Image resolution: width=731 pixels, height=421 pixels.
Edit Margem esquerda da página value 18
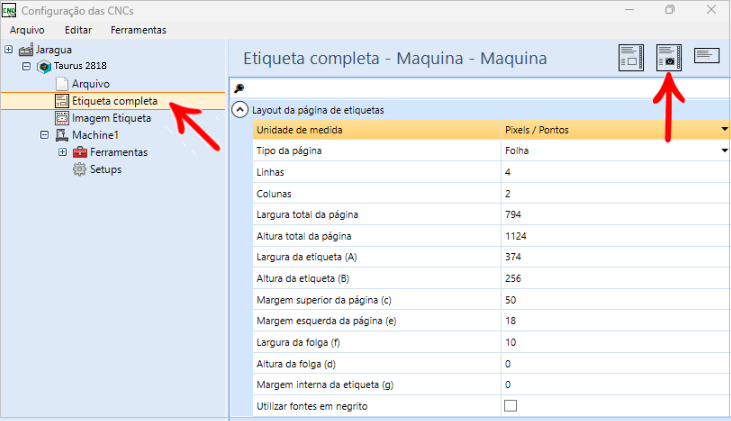point(615,321)
